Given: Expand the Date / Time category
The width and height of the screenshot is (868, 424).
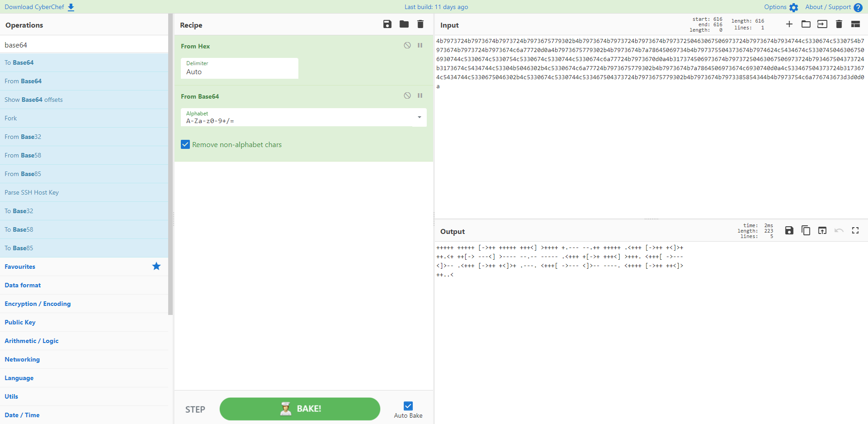Looking at the screenshot, I should [84, 415].
